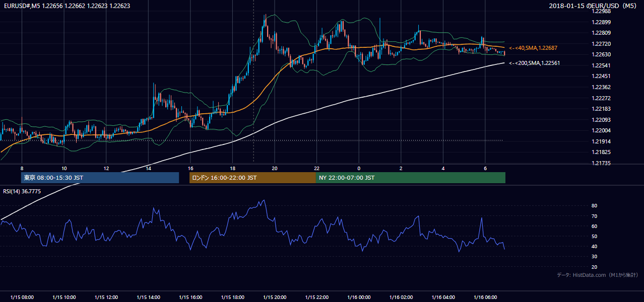Click hour tick 10 under price chart

[x=64, y=168]
